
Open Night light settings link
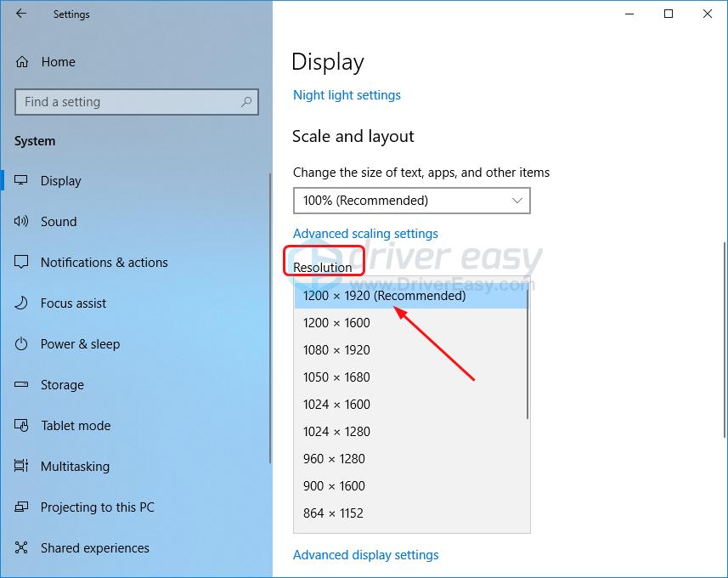(x=347, y=95)
